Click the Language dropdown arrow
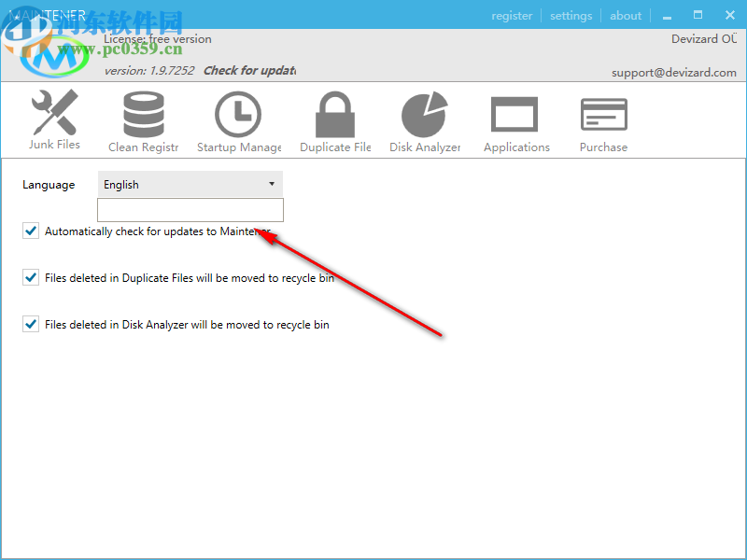The width and height of the screenshot is (747, 560). coord(272,184)
